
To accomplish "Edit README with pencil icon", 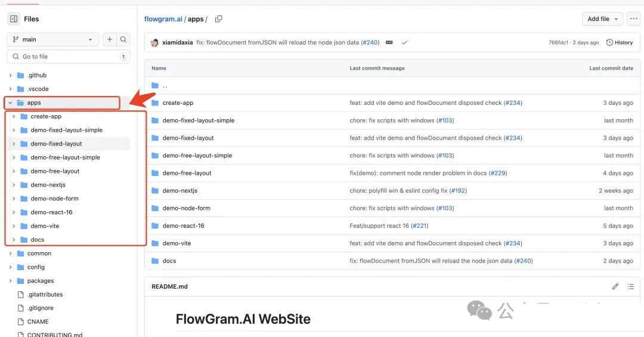I will point(615,286).
